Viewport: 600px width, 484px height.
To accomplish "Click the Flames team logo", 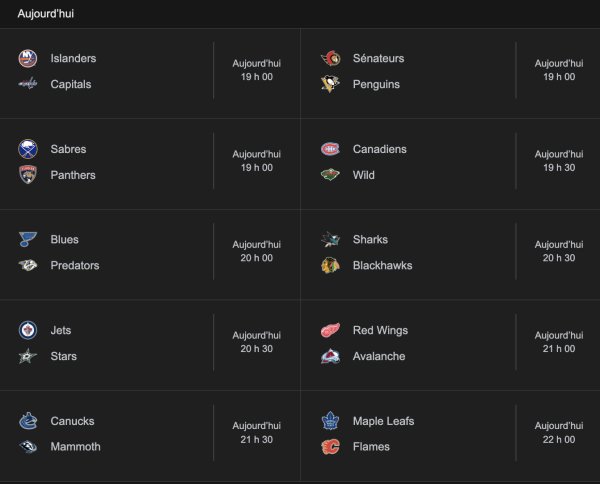I will [330, 447].
